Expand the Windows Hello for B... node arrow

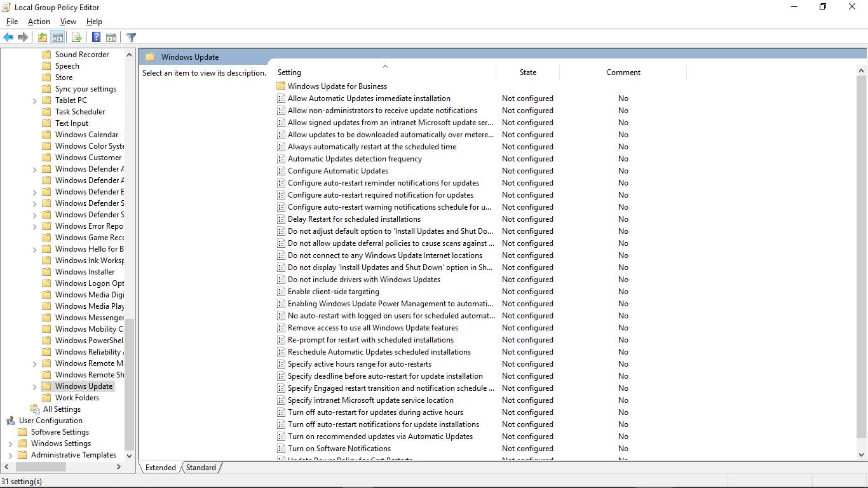(34, 249)
